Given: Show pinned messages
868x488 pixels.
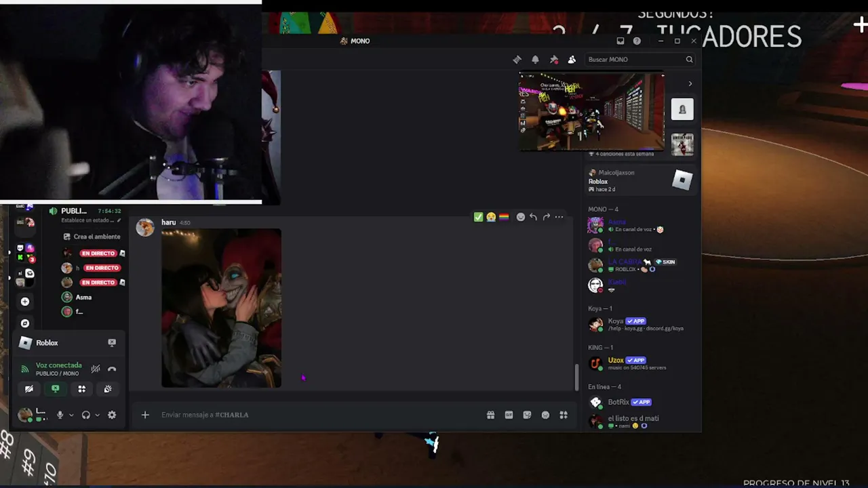Looking at the screenshot, I should click(553, 60).
